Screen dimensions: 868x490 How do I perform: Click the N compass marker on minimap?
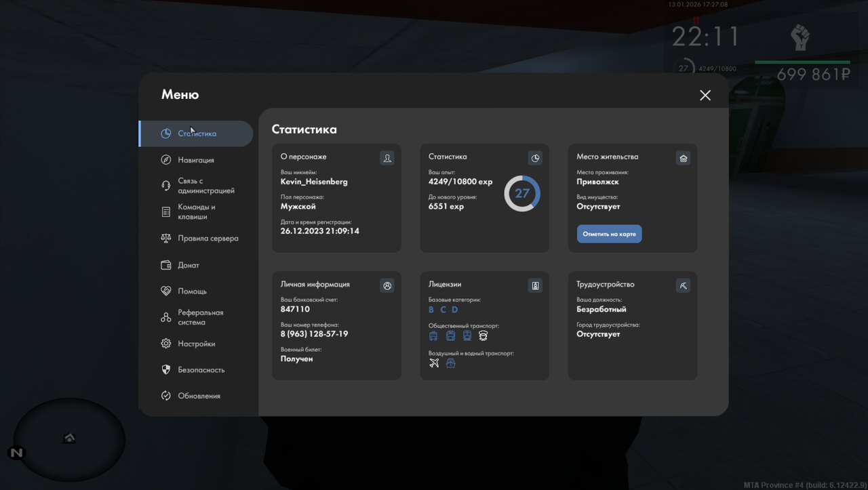click(16, 453)
